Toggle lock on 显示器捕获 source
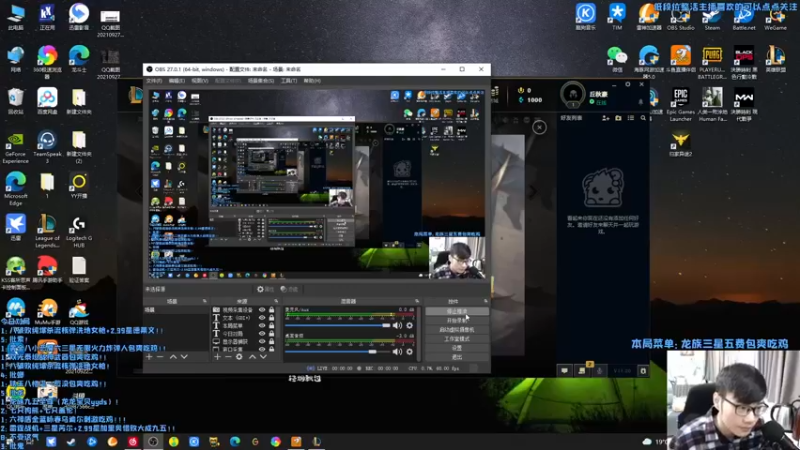The width and height of the screenshot is (800, 450). point(271,341)
